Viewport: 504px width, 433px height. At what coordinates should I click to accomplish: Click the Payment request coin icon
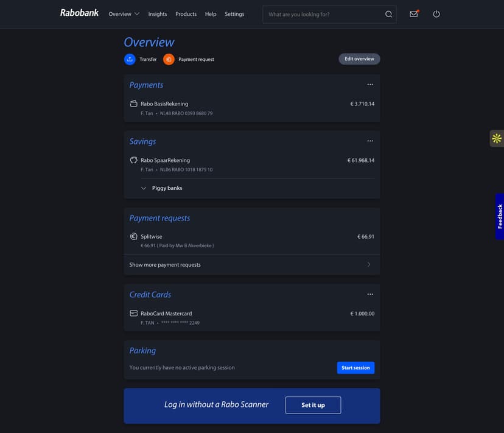pos(169,59)
